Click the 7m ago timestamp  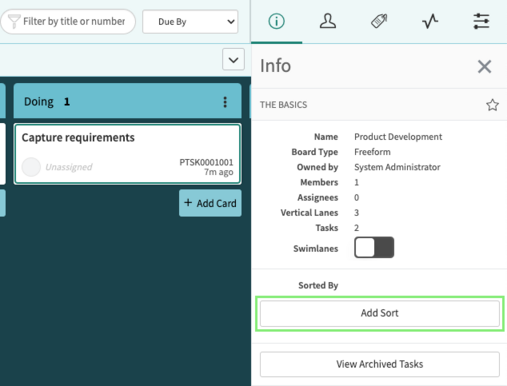coord(219,172)
